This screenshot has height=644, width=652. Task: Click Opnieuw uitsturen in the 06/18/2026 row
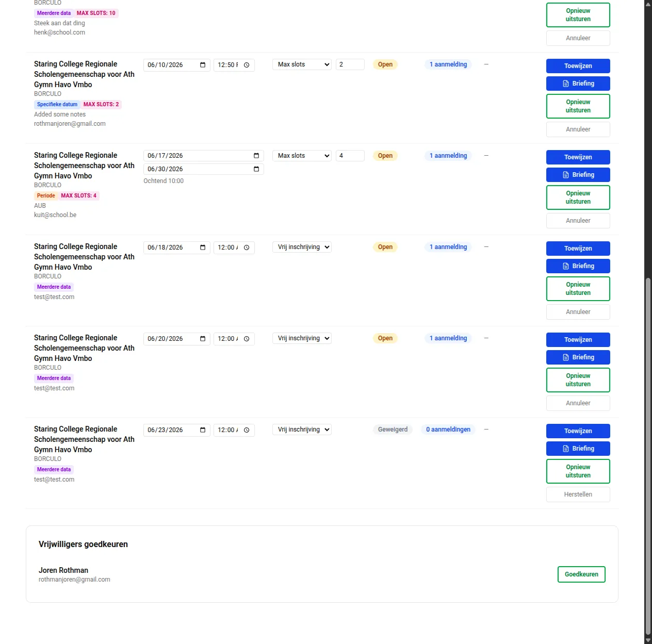point(578,289)
